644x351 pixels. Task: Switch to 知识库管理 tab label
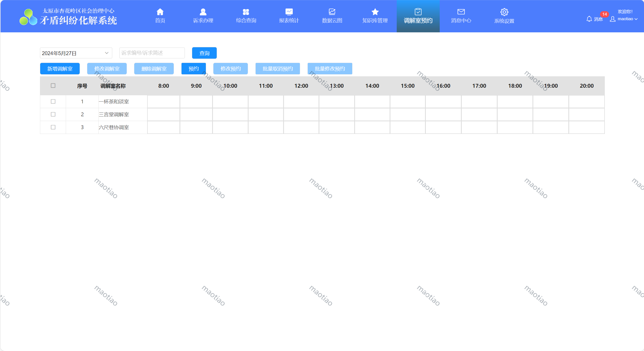coord(375,20)
